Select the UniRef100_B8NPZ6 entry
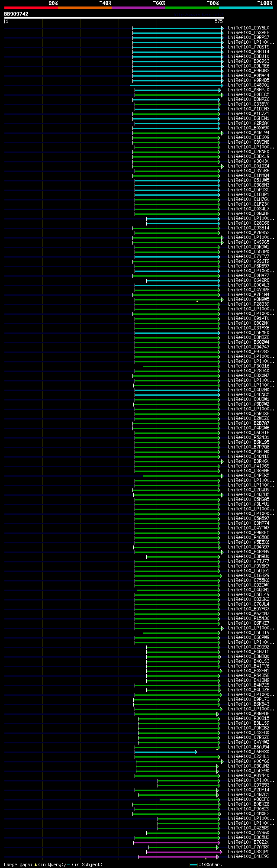This screenshot has width=277, height=868. coord(248,100)
